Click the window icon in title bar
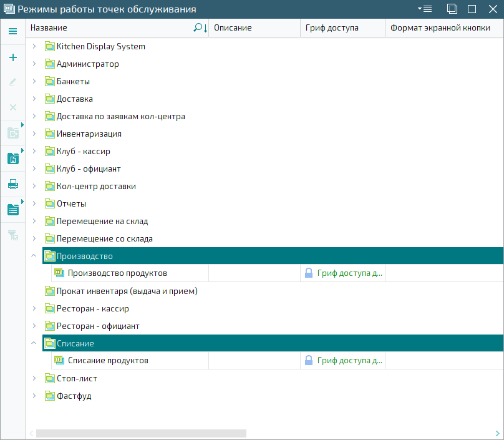This screenshot has width=504, height=440. [x=9, y=9]
